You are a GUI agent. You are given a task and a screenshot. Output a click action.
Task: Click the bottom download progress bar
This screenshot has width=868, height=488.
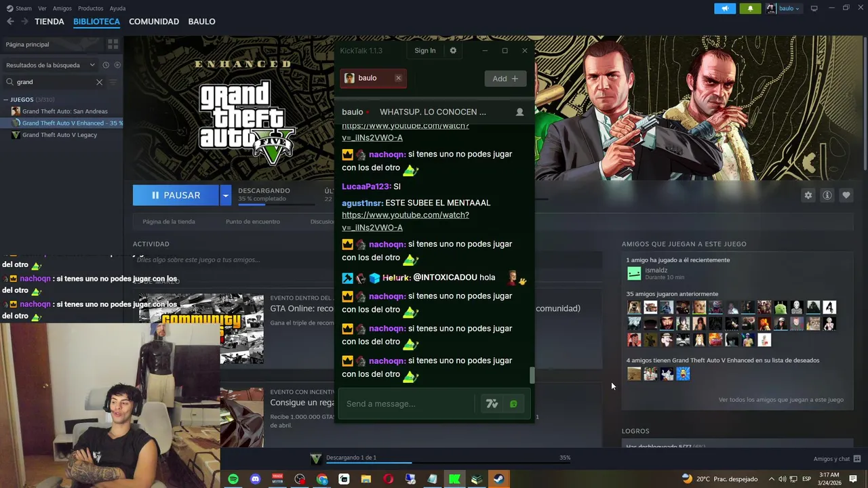[448, 463]
